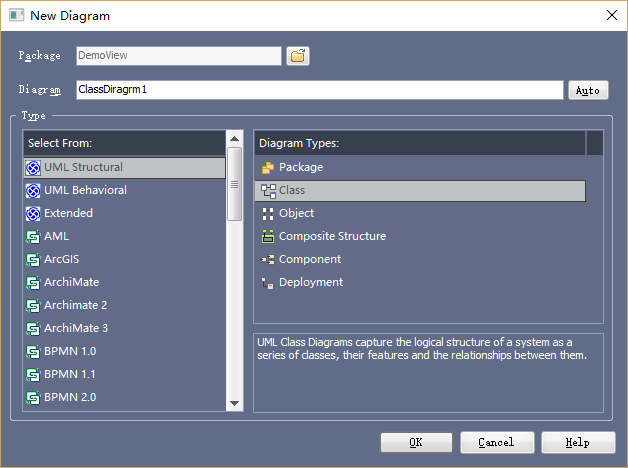The width and height of the screenshot is (628, 468).
Task: Select the UML Structural icon
Action: pos(33,168)
